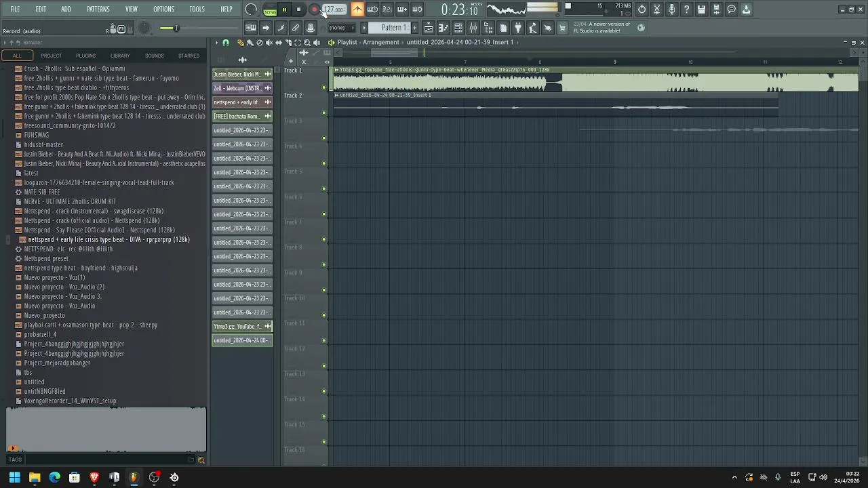The image size is (868, 488).
Task: Open the plugin picker plug icon
Action: [x=518, y=28]
